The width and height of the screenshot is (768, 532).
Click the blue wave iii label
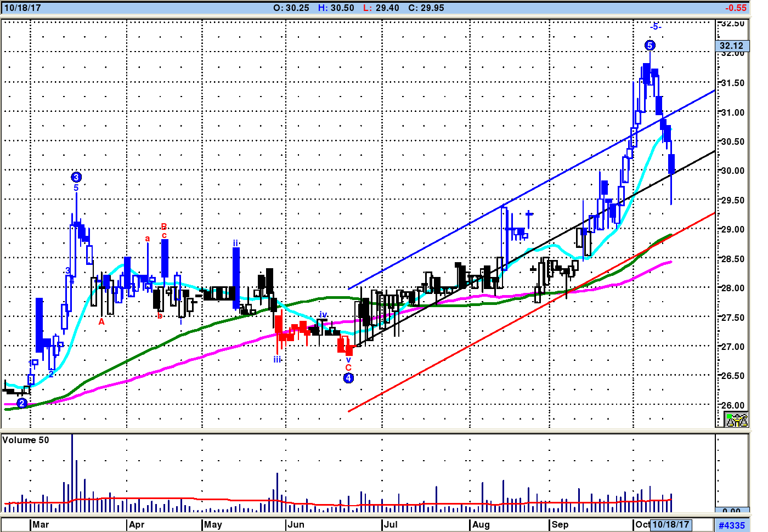[278, 359]
